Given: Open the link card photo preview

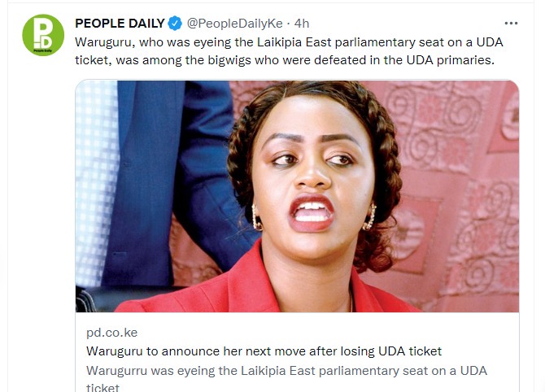Looking at the screenshot, I should [x=297, y=196].
